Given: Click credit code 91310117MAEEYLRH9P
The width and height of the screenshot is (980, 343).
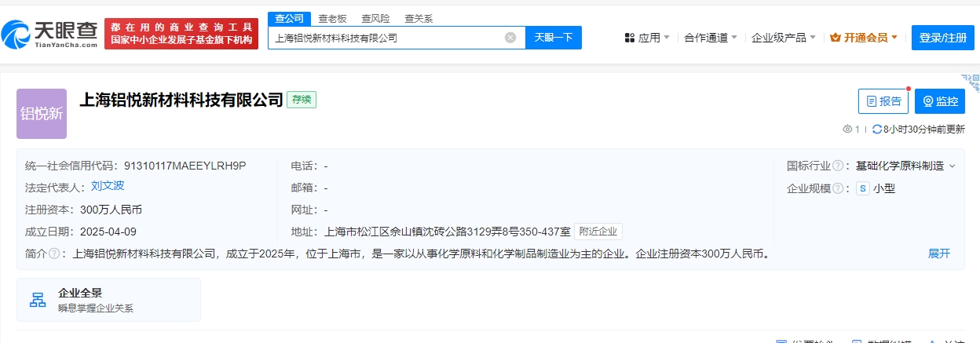Looking at the screenshot, I should (x=185, y=166).
